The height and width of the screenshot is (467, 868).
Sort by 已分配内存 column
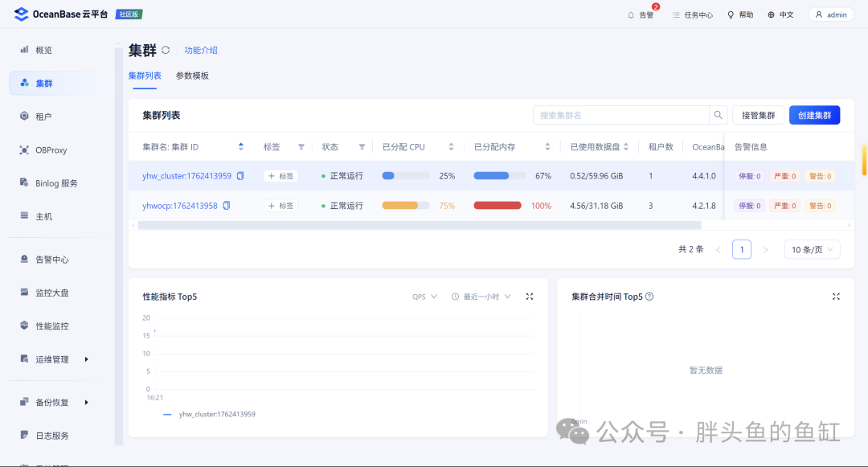pyautogui.click(x=547, y=146)
